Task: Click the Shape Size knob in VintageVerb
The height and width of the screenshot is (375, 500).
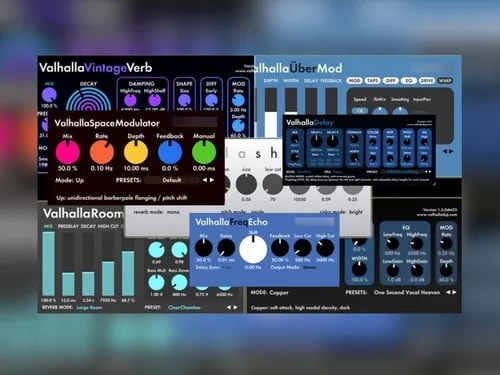Action: (x=184, y=100)
